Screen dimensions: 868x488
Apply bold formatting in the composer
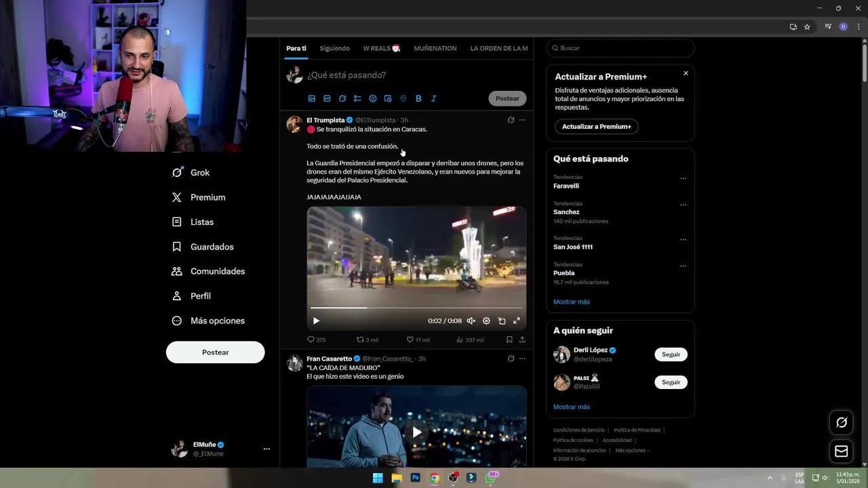(x=418, y=98)
